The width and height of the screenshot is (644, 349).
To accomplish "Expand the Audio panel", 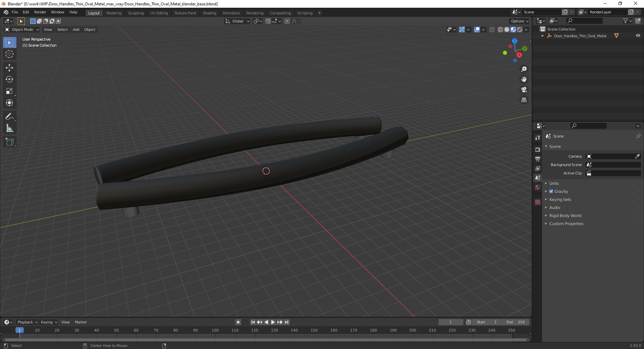I will (x=554, y=207).
